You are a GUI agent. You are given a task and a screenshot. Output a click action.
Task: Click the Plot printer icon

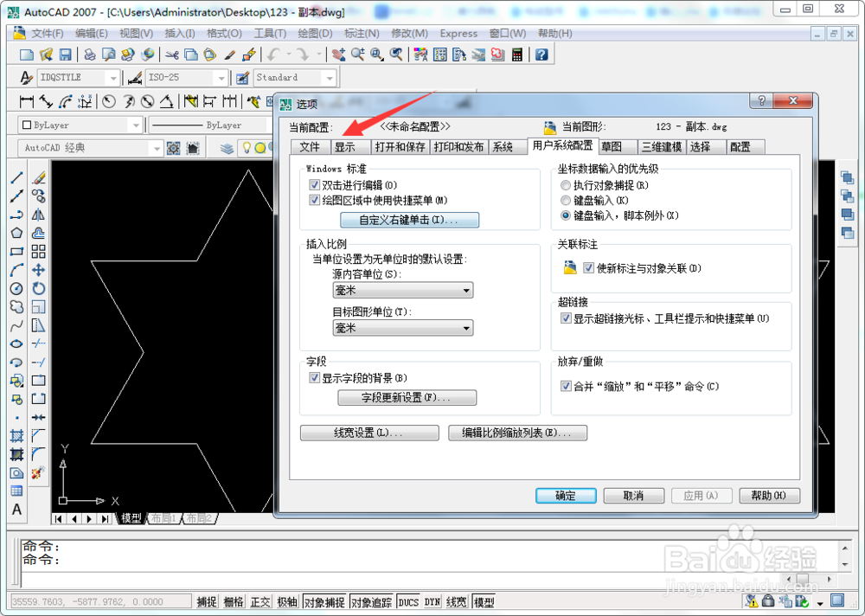click(x=89, y=55)
